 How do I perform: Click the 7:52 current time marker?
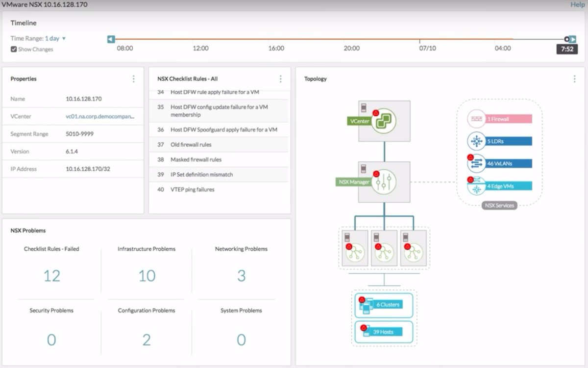pyautogui.click(x=567, y=49)
